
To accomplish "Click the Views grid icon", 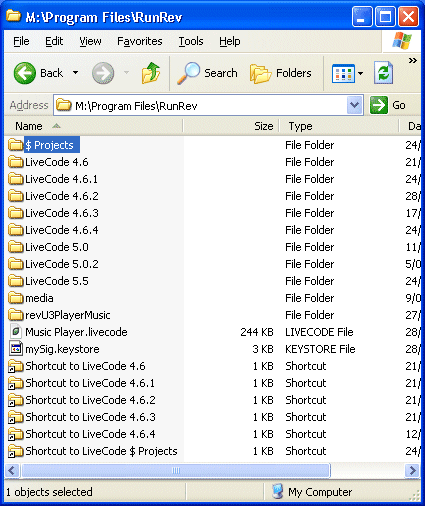I will pos(343,73).
